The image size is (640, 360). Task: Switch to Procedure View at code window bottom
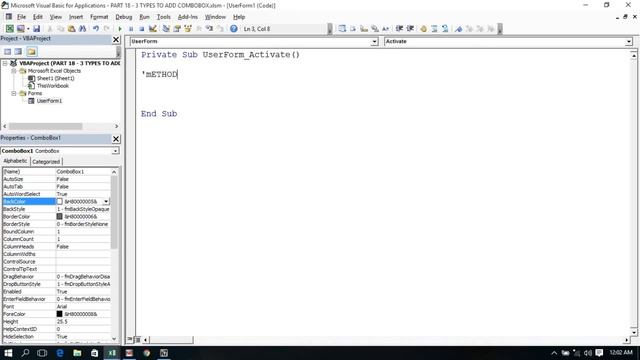[x=130, y=339]
